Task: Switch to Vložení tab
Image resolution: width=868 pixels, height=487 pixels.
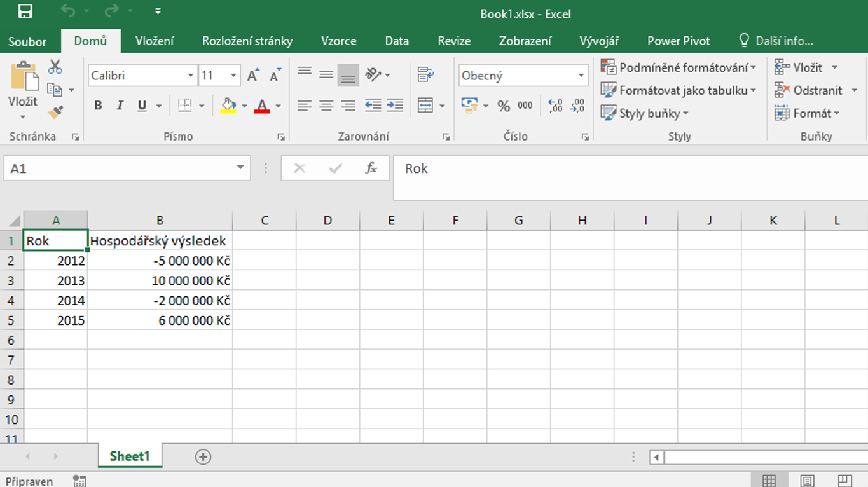Action: [155, 41]
